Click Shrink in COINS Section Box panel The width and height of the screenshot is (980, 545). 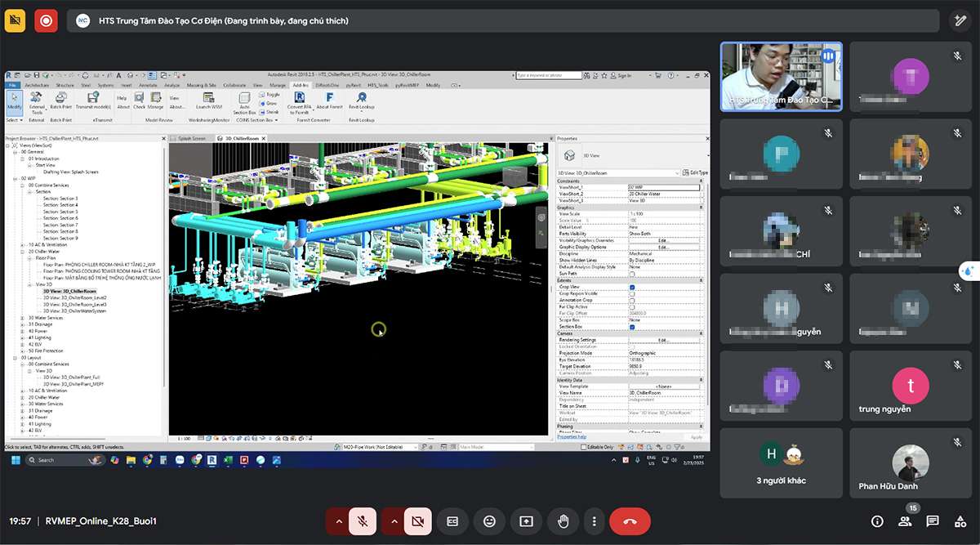[x=269, y=112]
